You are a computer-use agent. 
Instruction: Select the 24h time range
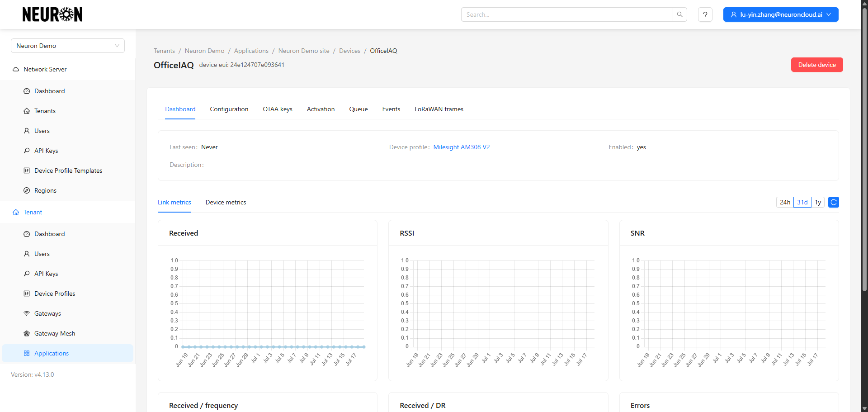point(785,202)
